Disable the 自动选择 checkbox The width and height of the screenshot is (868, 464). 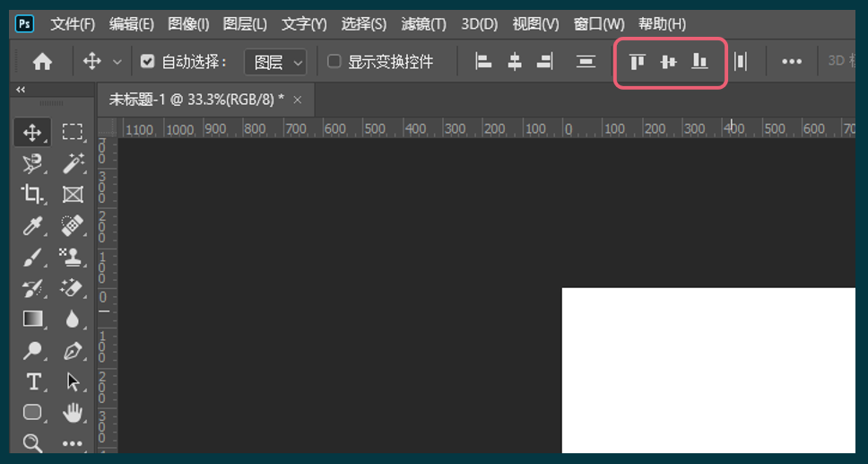[148, 62]
